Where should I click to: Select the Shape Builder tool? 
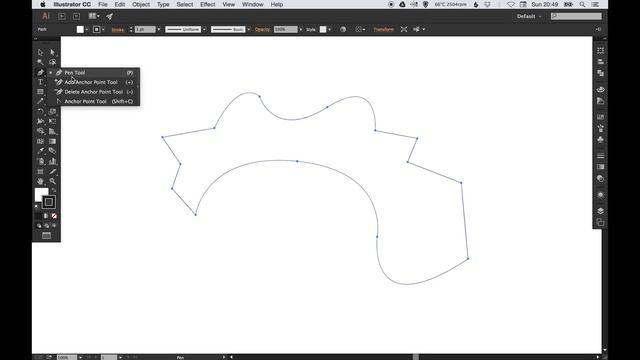(40, 131)
